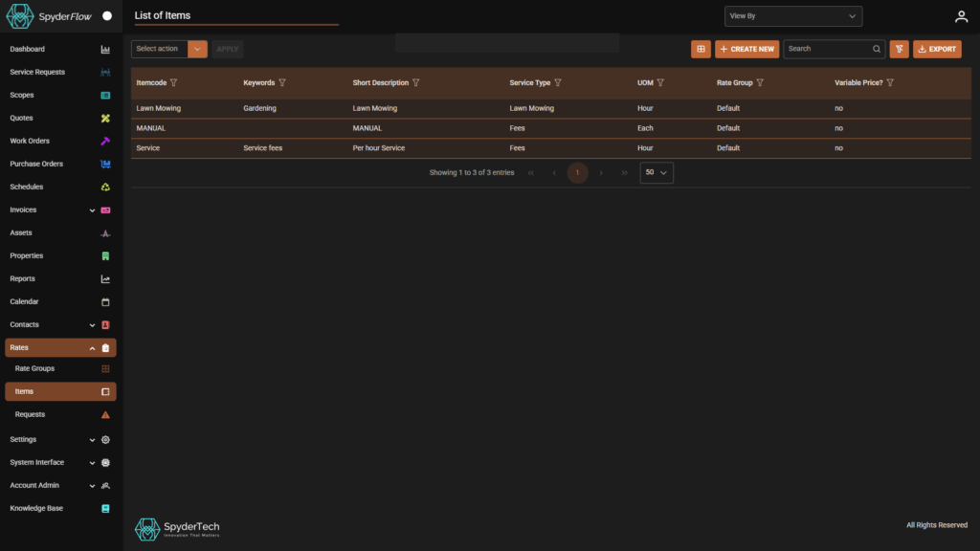The image size is (980, 551).
Task: Open the View By dropdown
Action: 793,16
